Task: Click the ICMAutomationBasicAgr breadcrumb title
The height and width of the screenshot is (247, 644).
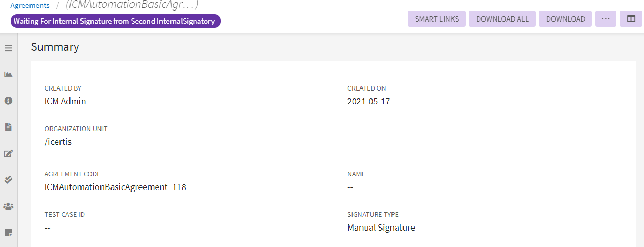Action: click(x=132, y=5)
